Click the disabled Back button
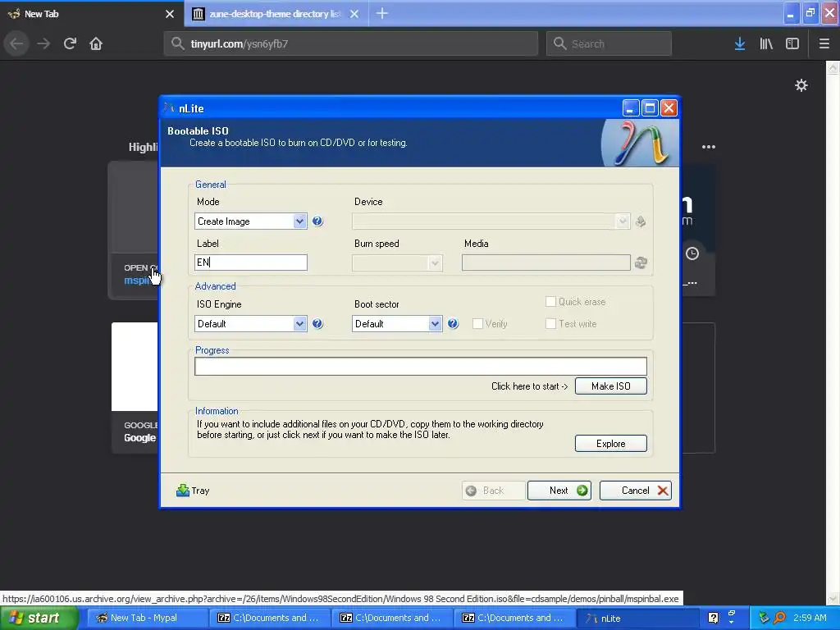 pyautogui.click(x=493, y=491)
